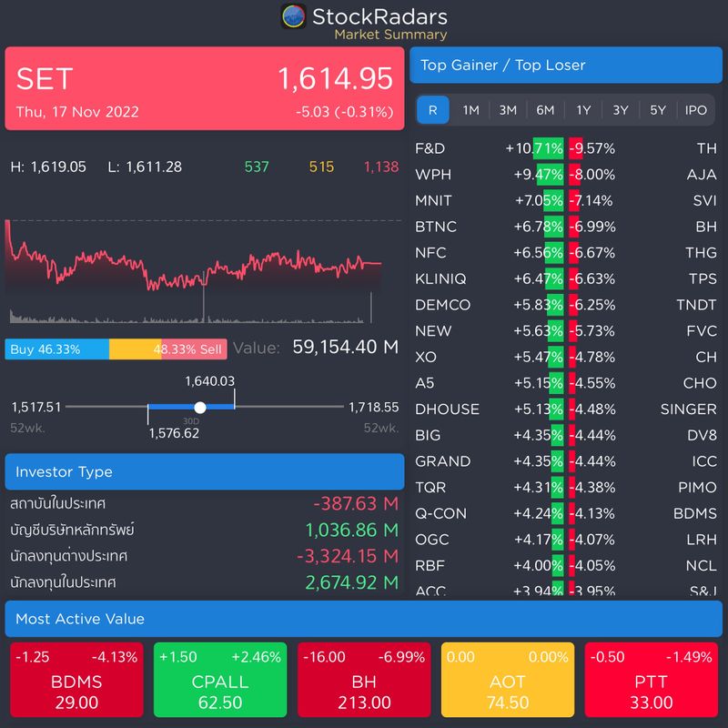The width and height of the screenshot is (728, 728).
Task: Click the 30D marker on 52-week range slider
Action: pyautogui.click(x=198, y=408)
